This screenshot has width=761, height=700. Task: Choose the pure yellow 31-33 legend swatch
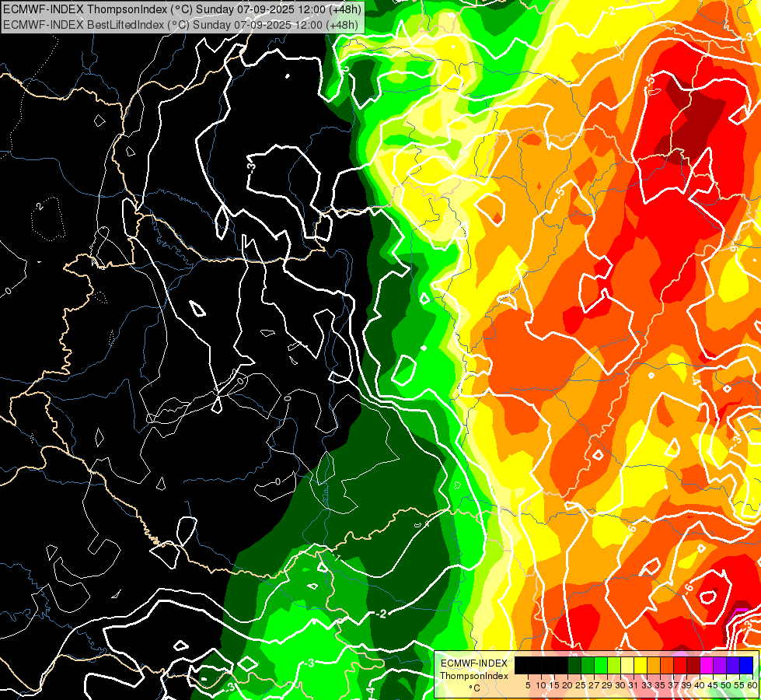pyautogui.click(x=641, y=665)
